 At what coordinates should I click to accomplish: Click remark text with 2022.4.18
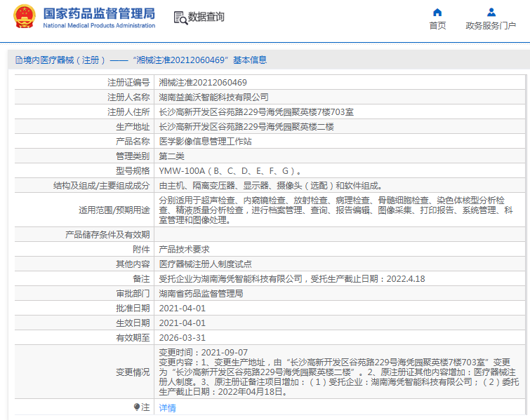click(x=292, y=279)
